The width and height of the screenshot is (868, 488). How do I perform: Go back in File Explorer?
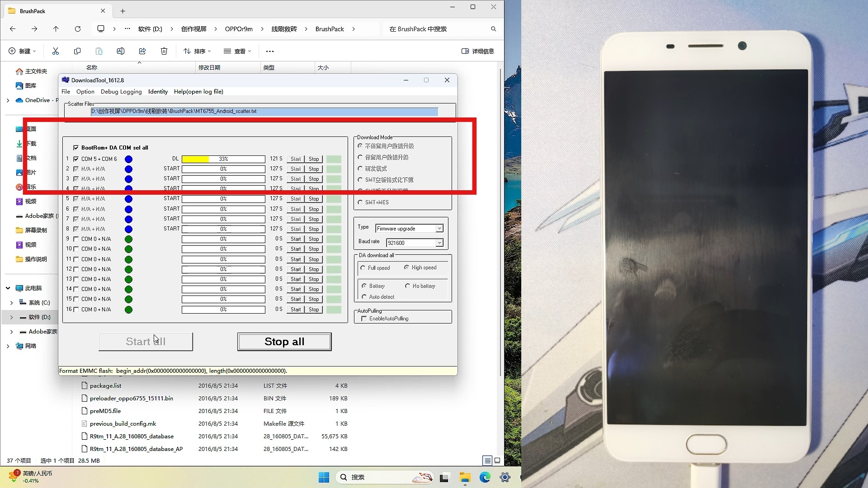click(x=13, y=29)
